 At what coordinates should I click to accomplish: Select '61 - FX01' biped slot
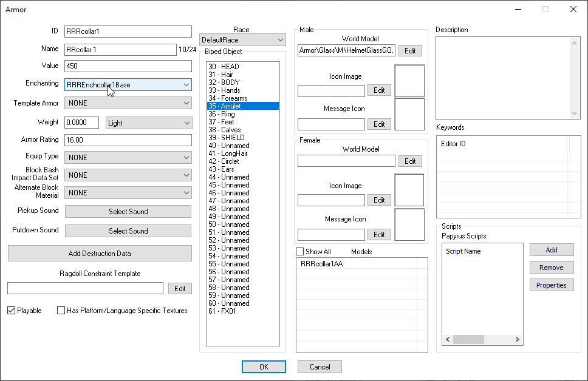[x=242, y=311]
